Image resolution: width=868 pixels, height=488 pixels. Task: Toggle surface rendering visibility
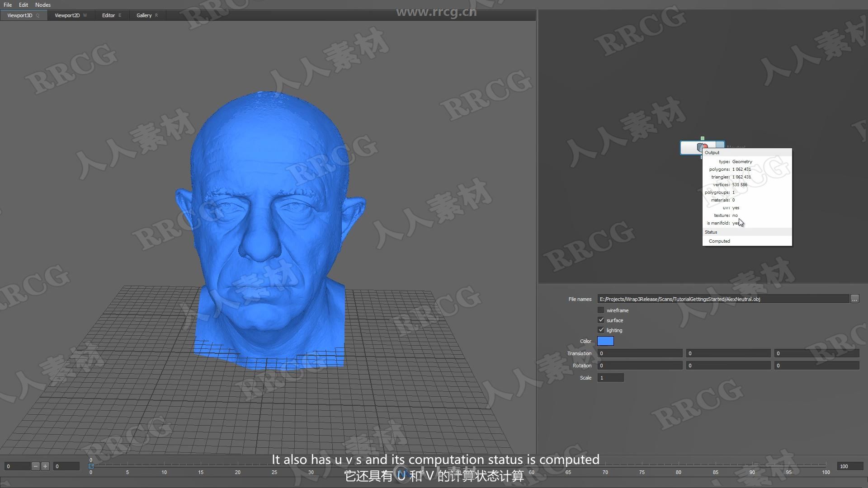[x=600, y=320]
